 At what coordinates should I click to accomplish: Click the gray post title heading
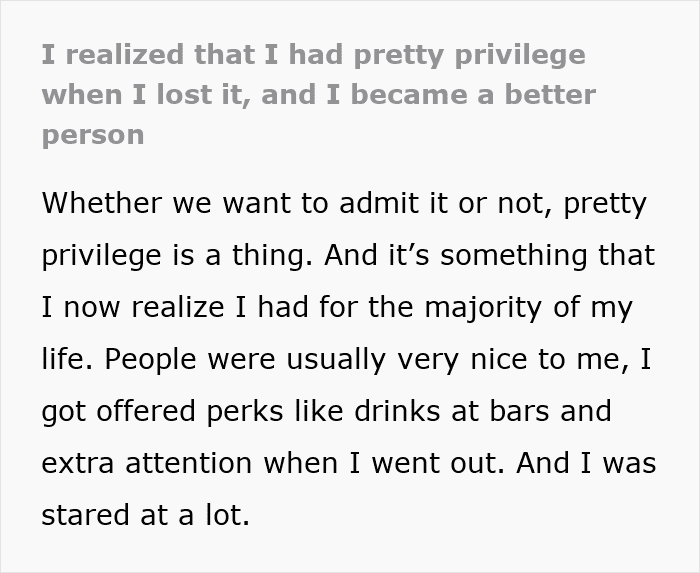(x=318, y=94)
